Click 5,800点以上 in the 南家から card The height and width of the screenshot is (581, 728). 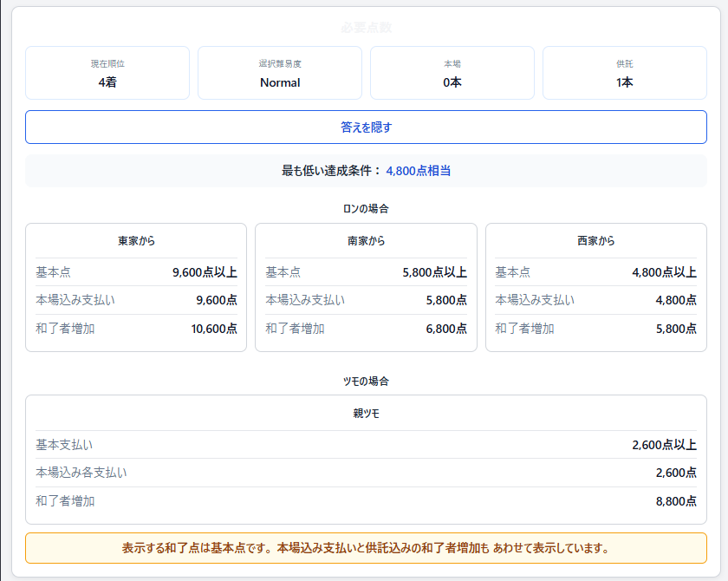click(434, 272)
